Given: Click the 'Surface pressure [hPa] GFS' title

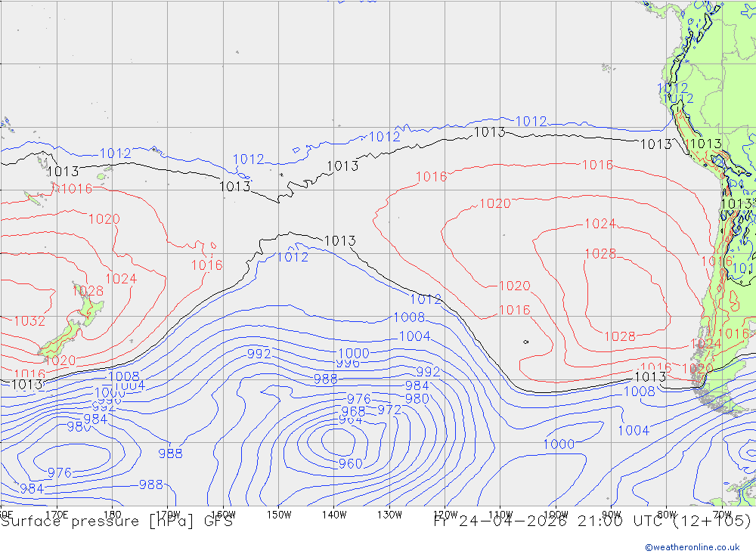Looking at the screenshot, I should click(116, 522).
